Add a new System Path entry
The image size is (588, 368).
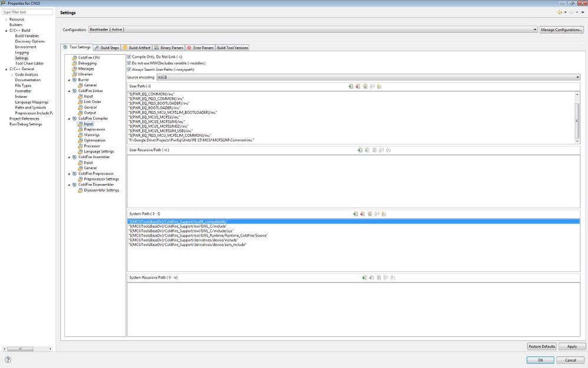click(355, 214)
